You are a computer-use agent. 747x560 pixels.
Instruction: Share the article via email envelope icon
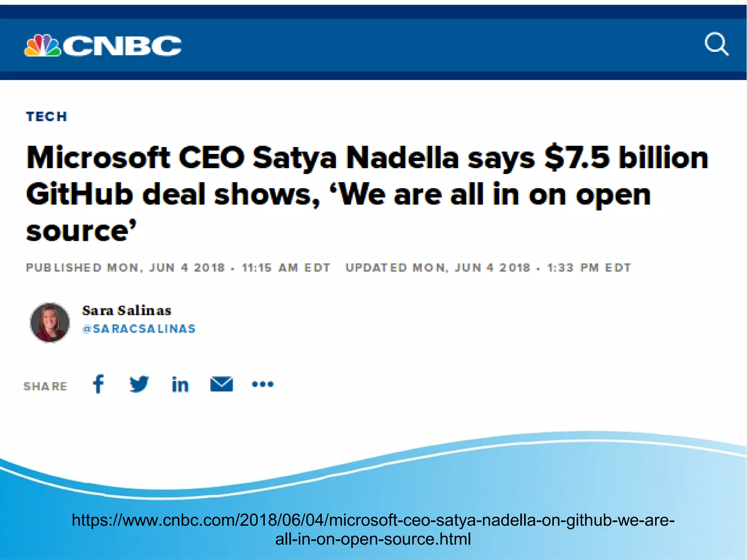pos(221,384)
